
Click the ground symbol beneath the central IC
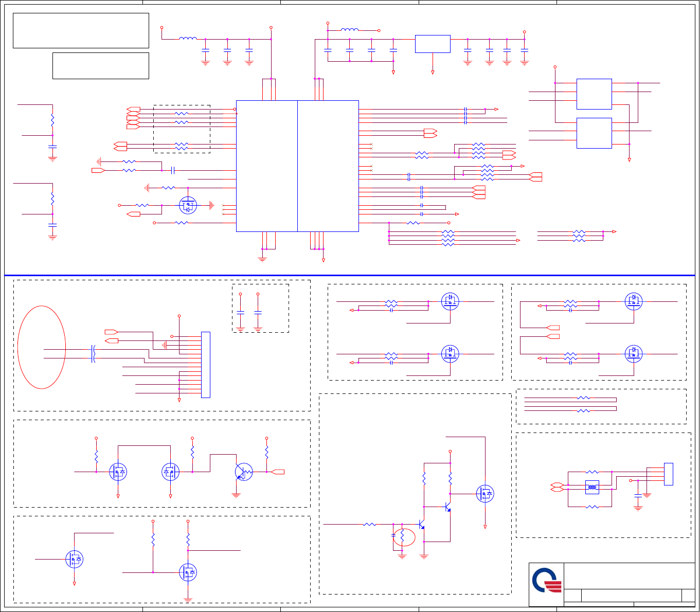[262, 259]
